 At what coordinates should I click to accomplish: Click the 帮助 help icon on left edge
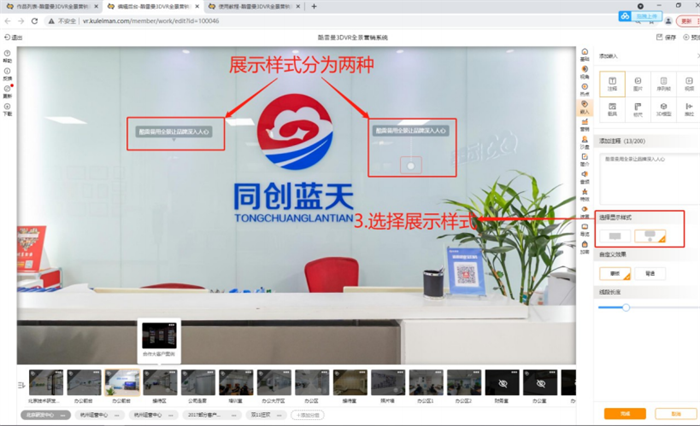[7, 56]
